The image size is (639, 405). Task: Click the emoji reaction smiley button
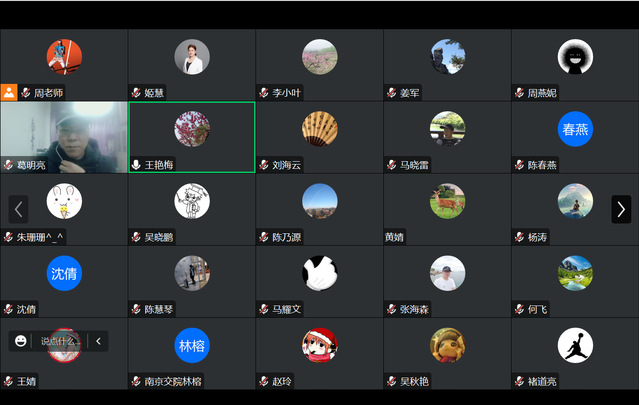click(x=20, y=341)
